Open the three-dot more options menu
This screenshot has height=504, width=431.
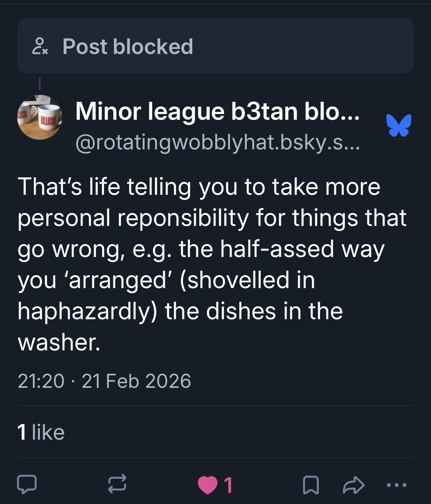[x=397, y=485]
